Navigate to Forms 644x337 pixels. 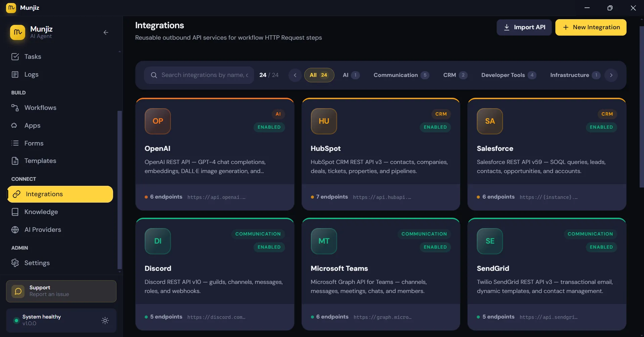[34, 143]
